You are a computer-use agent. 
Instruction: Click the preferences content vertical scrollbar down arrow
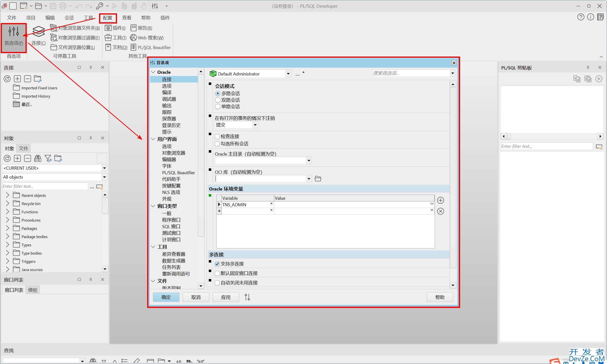[453, 285]
